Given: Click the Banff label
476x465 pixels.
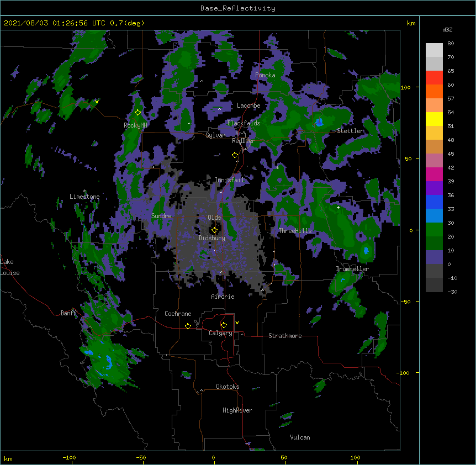Looking at the screenshot, I should (x=68, y=313).
